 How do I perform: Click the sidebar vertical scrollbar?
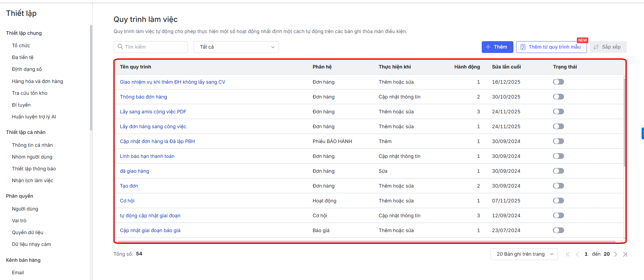[x=91, y=78]
